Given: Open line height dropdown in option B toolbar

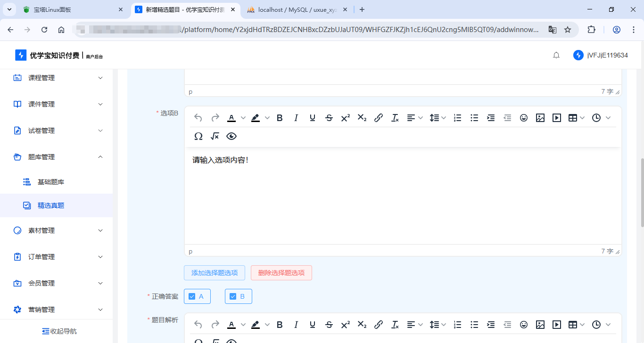Looking at the screenshot, I should pyautogui.click(x=438, y=118).
